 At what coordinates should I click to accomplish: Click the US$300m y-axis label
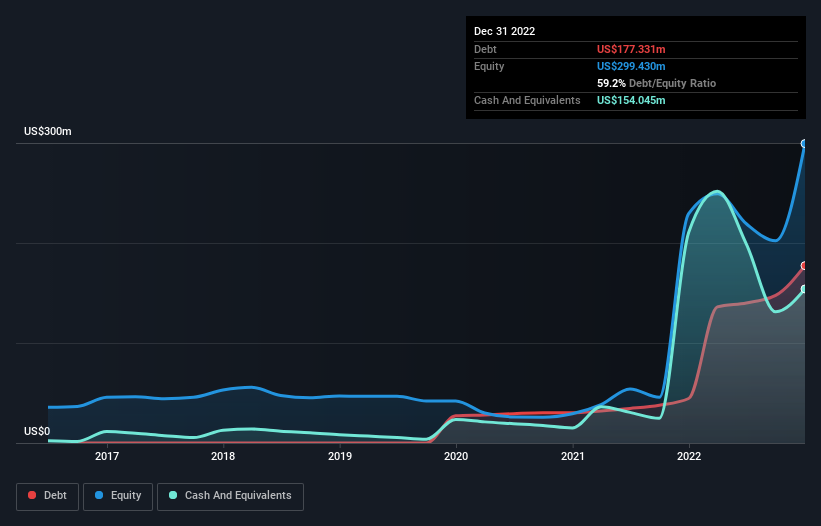48,131
